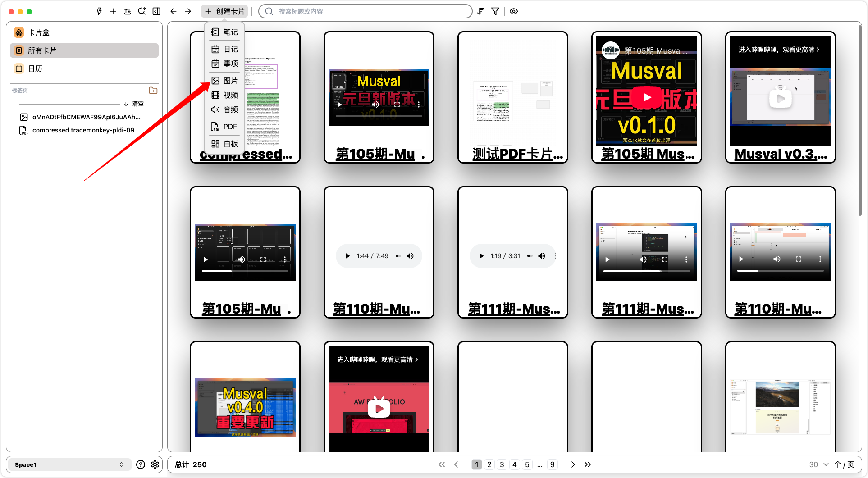Image resolution: width=868 pixels, height=478 pixels.
Task: Open the Space1 workspace dropdown
Action: click(x=69, y=464)
